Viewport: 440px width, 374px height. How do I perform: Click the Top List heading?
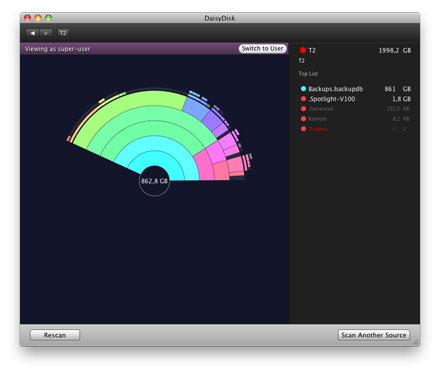(308, 74)
